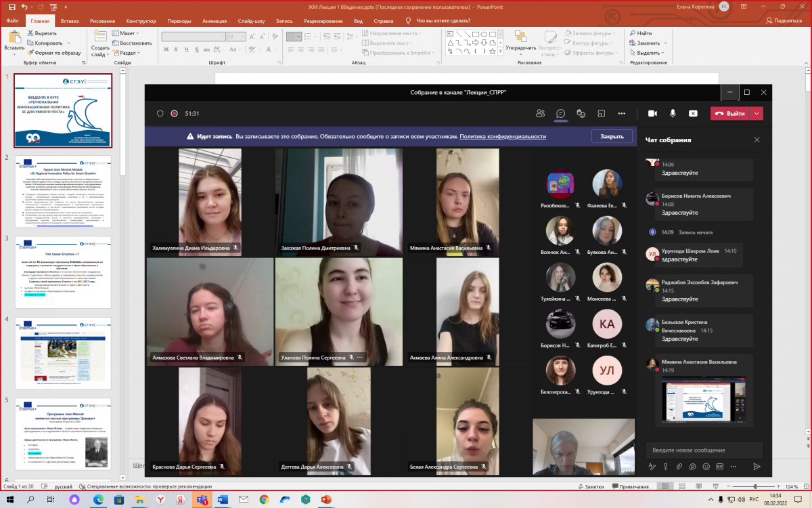Viewport: 812px width, 508px height.
Task: Click Поделиться share button in PowerPoint
Action: pyautogui.click(x=783, y=21)
